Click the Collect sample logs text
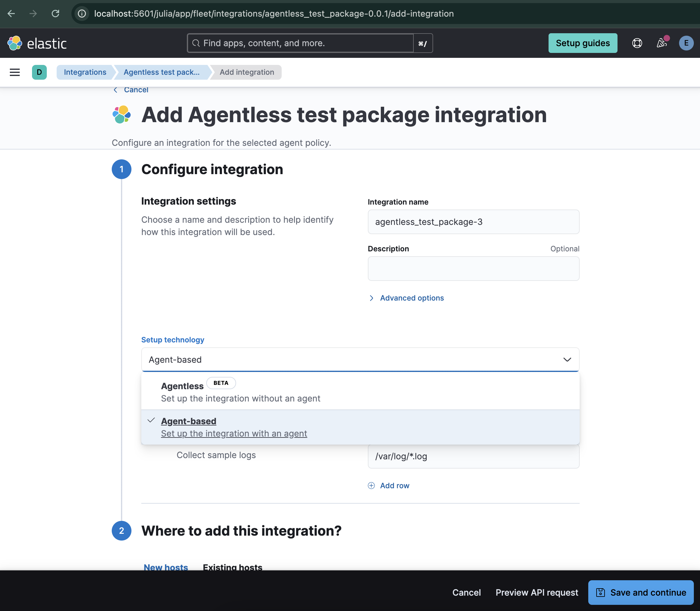700x611 pixels. [x=216, y=455]
